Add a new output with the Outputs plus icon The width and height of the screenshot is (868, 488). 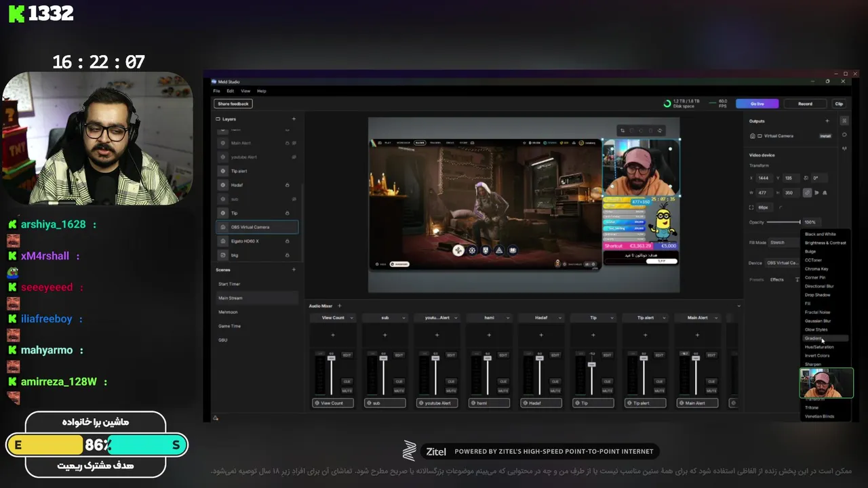click(x=827, y=121)
